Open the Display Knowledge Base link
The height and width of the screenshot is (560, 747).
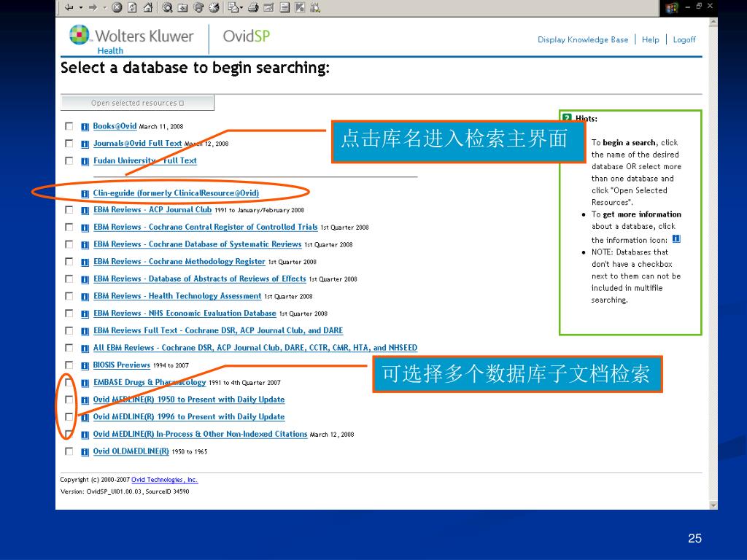(583, 39)
